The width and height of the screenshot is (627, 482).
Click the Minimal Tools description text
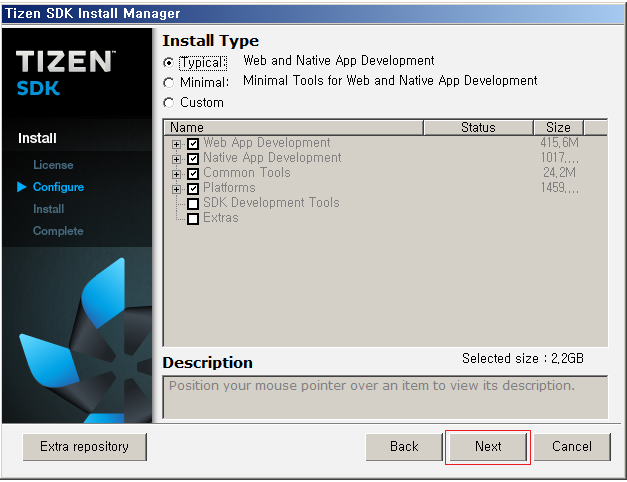(x=390, y=81)
